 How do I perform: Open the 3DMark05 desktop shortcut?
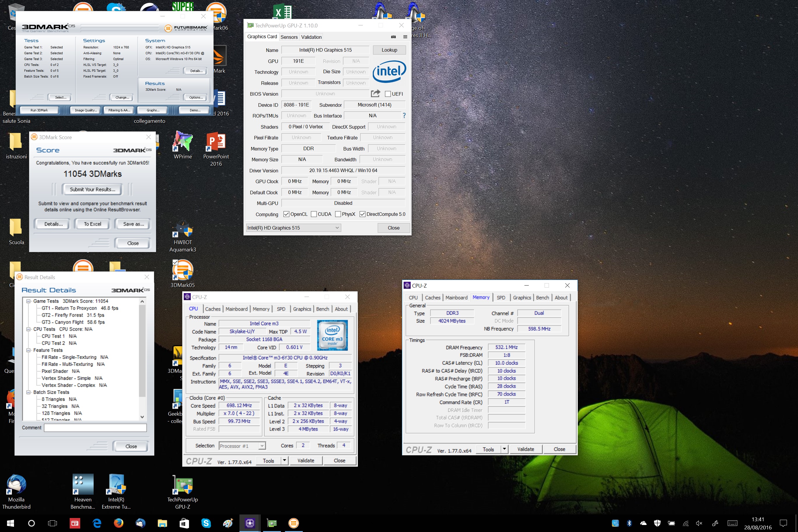point(183,274)
